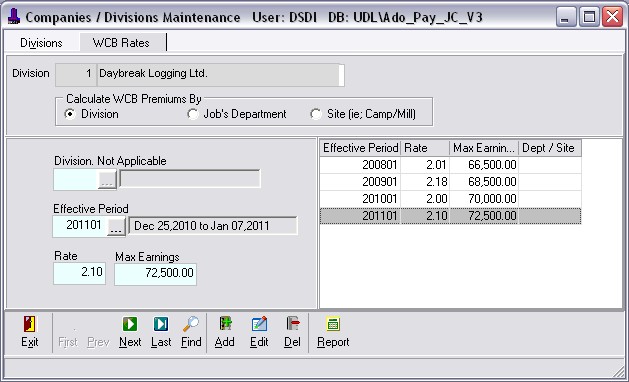Click the window resize grip corner
Image resolution: width=629 pixels, height=382 pixels.
(620, 371)
